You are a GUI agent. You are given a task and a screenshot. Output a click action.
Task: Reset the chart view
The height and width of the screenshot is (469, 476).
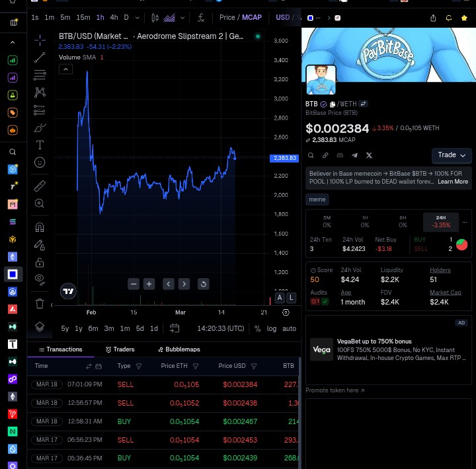204,284
